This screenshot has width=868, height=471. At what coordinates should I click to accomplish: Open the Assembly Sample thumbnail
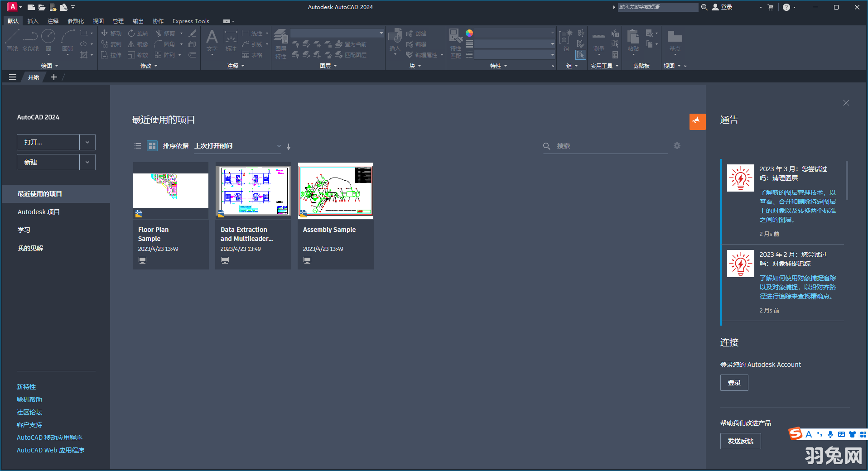click(336, 190)
